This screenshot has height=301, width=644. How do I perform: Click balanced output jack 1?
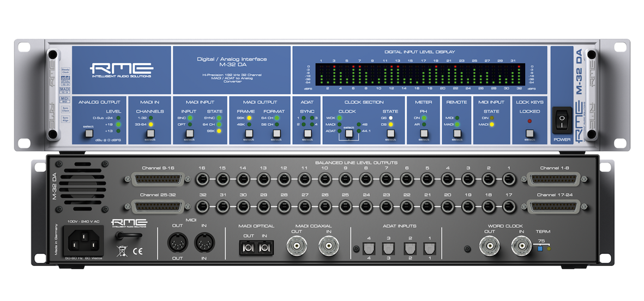click(509, 179)
